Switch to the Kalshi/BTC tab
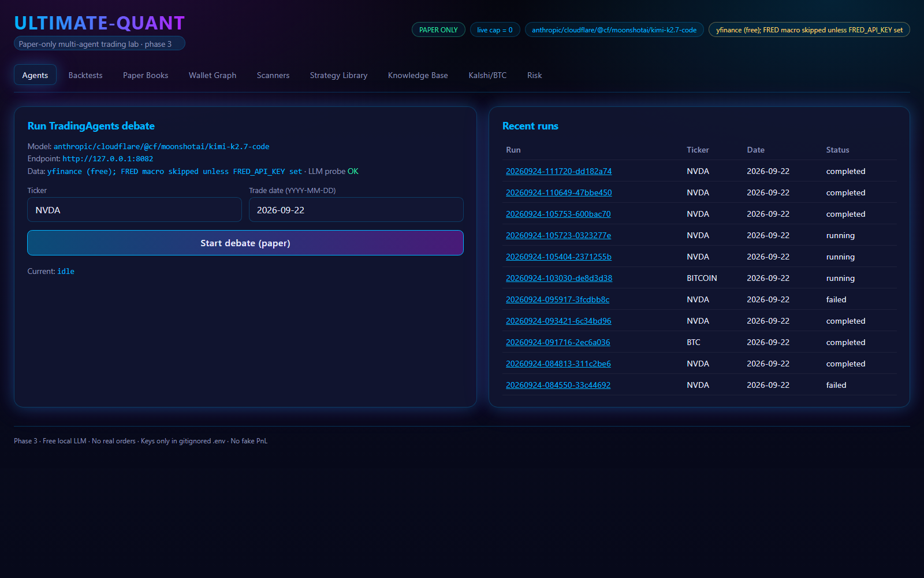 [487, 75]
